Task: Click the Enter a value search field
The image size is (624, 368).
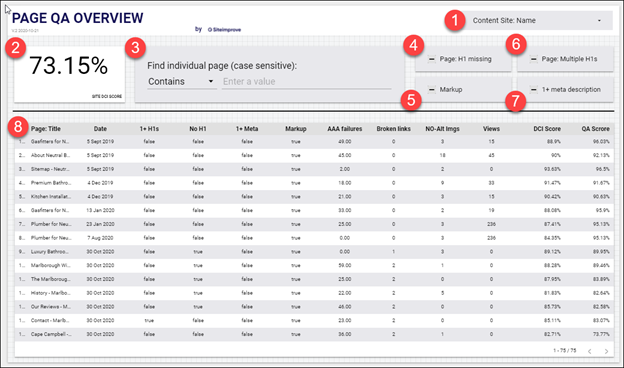Action: click(306, 82)
